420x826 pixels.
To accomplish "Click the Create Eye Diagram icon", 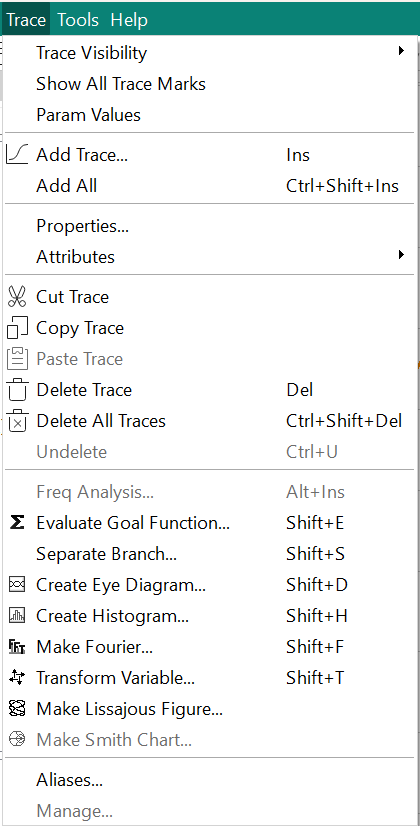I will pos(17,585).
